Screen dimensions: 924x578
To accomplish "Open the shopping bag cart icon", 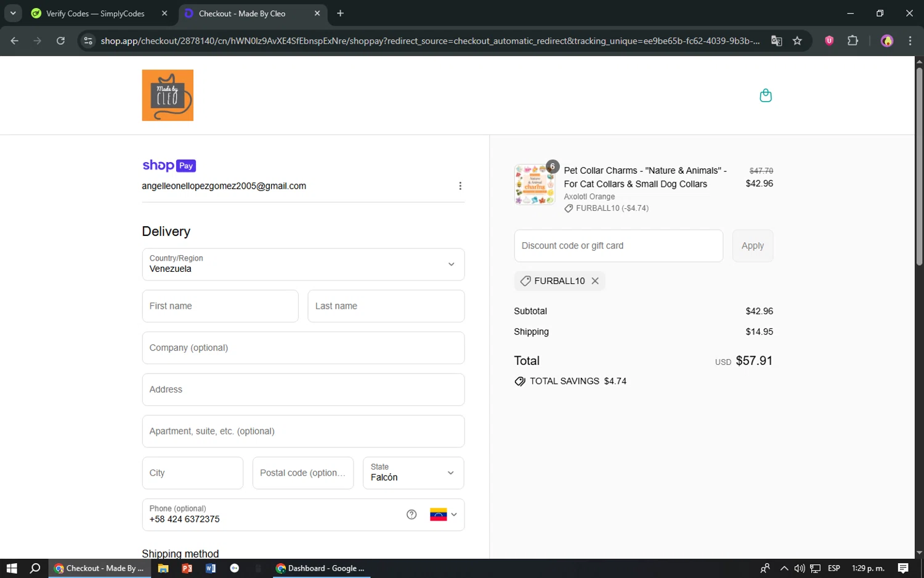I will (x=766, y=96).
